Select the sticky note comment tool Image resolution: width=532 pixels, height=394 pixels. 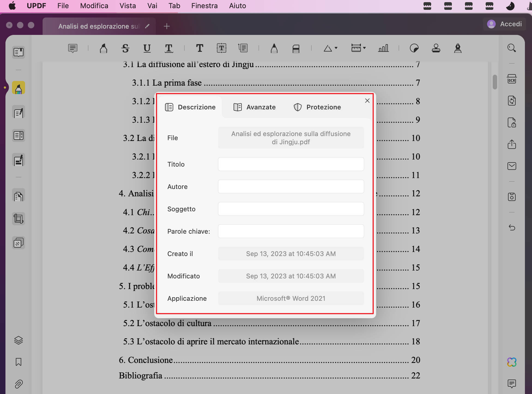[x=73, y=49]
